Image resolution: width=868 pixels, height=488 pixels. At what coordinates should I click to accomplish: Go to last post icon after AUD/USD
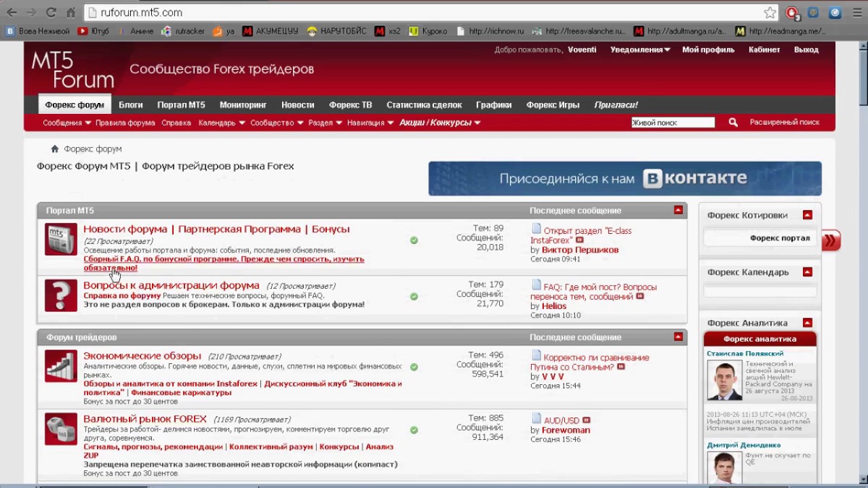click(x=587, y=420)
